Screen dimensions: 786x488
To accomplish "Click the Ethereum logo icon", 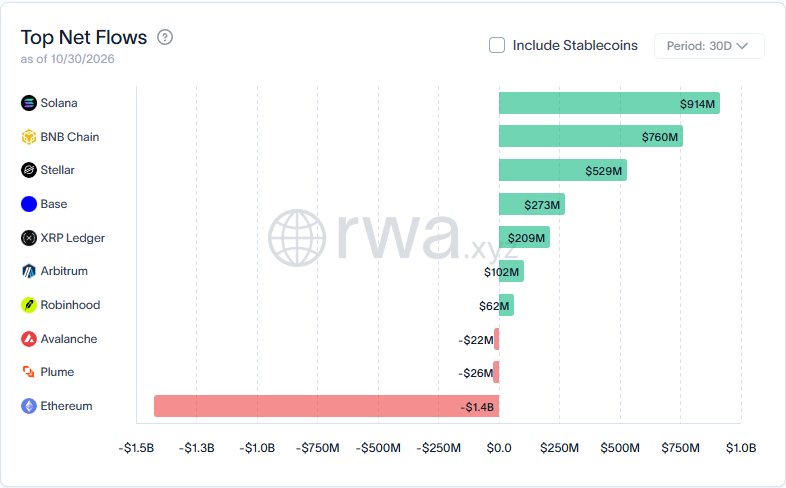I will tap(29, 406).
